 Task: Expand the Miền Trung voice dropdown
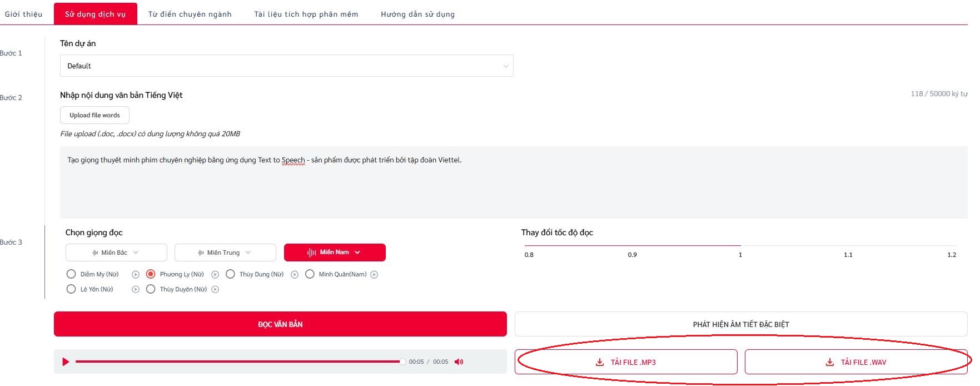pos(225,253)
